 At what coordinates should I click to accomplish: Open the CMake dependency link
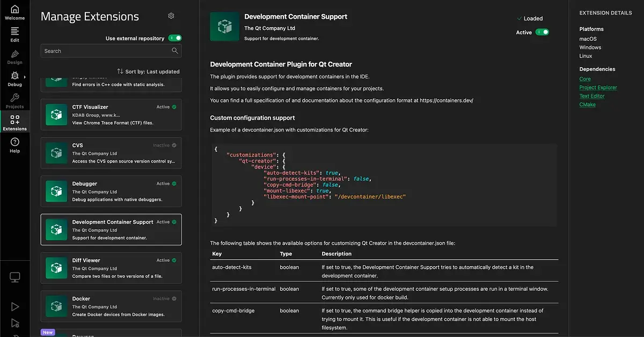point(587,105)
